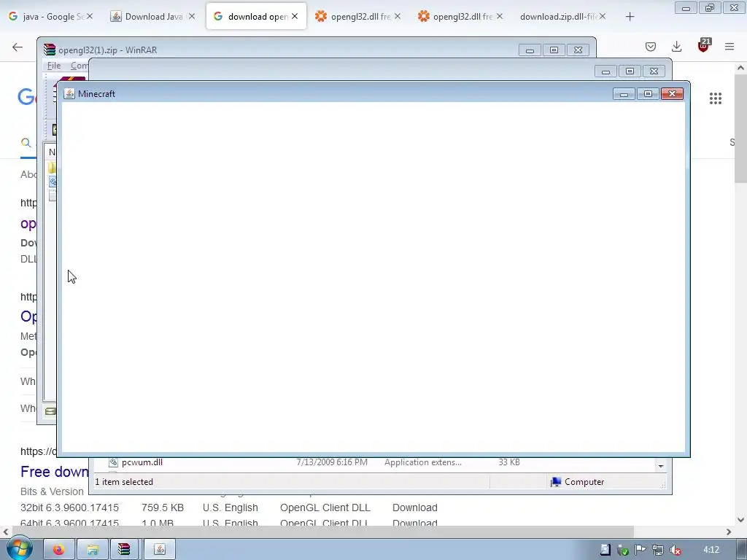Open the network status tray icon
The image size is (747, 560).
click(658, 550)
